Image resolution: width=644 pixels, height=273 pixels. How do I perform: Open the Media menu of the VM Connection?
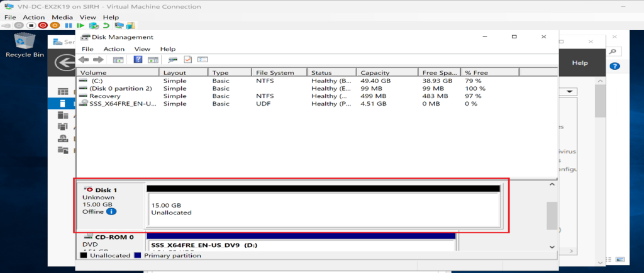62,17
